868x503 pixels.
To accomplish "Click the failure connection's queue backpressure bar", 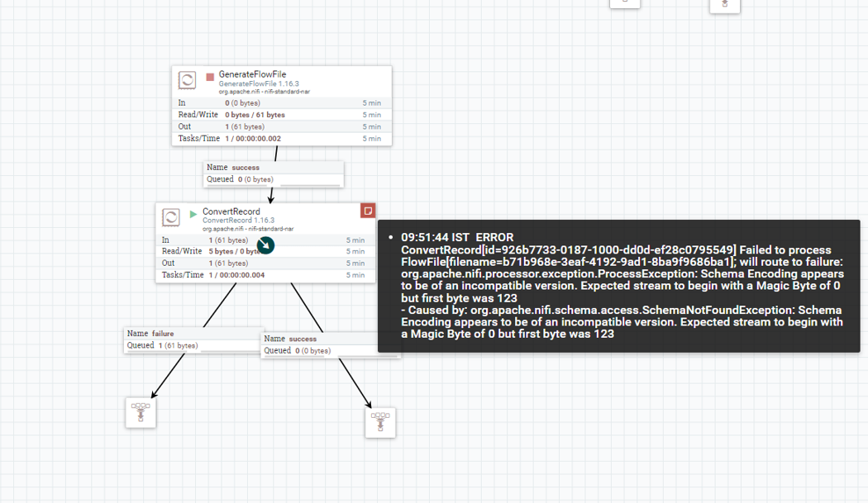I will coord(192,351).
